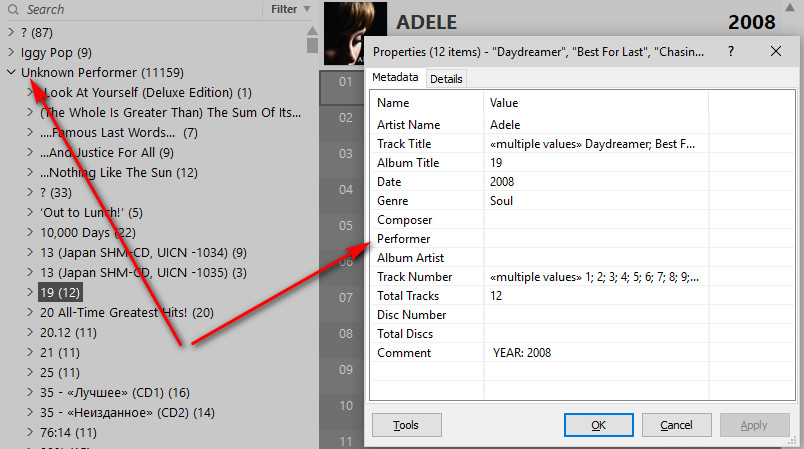Click the library tree scrollbar up arrow

312,28
